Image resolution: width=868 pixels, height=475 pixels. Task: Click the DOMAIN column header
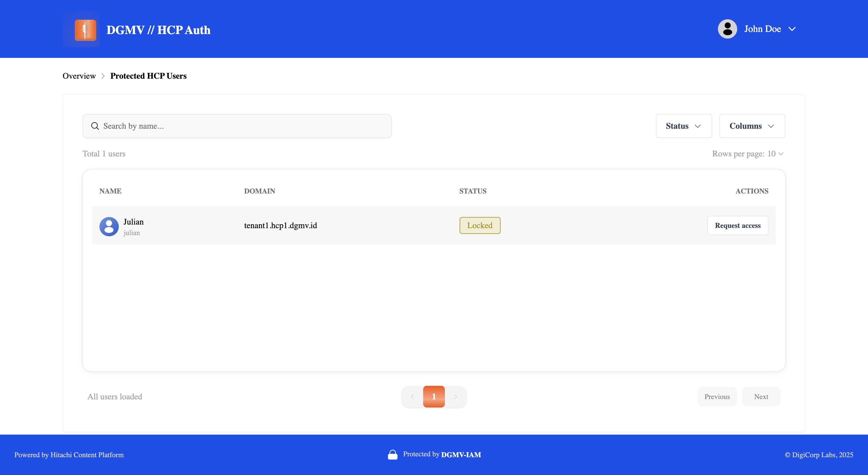[259, 191]
